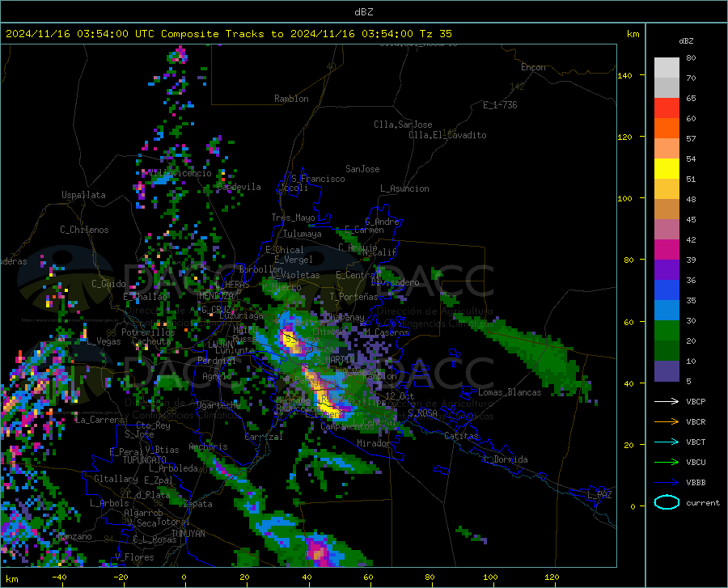Screen dimensions: 728x588
Task: Click the cyan 'current' ellipse legend icon
Action: click(x=667, y=502)
